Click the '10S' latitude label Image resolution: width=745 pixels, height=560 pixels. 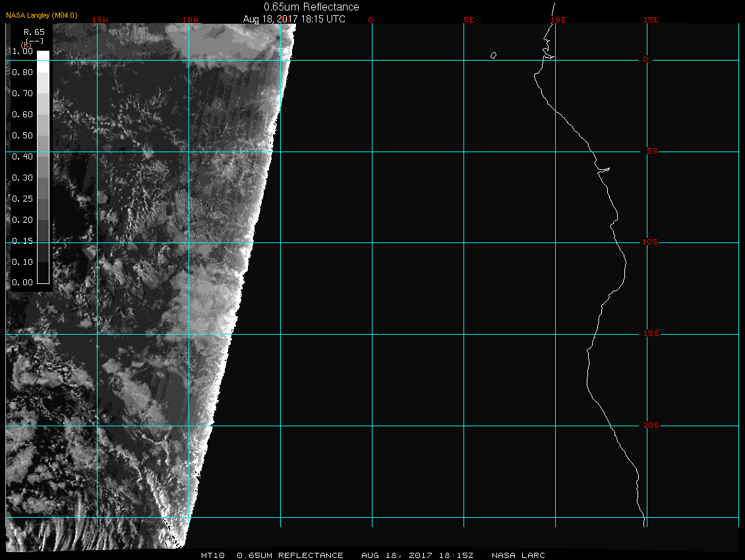tap(650, 242)
